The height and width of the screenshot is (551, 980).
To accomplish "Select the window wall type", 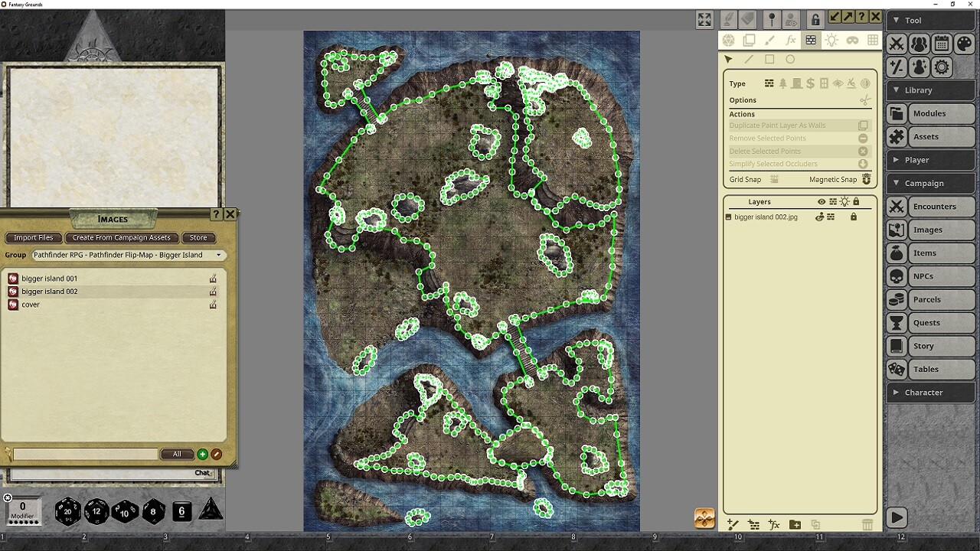I will pyautogui.click(x=825, y=83).
